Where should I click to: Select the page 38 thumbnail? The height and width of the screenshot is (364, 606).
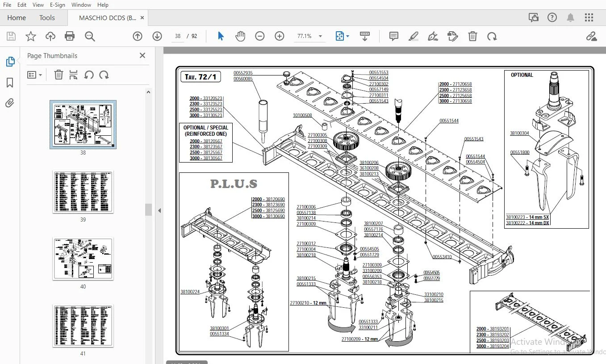tap(83, 124)
